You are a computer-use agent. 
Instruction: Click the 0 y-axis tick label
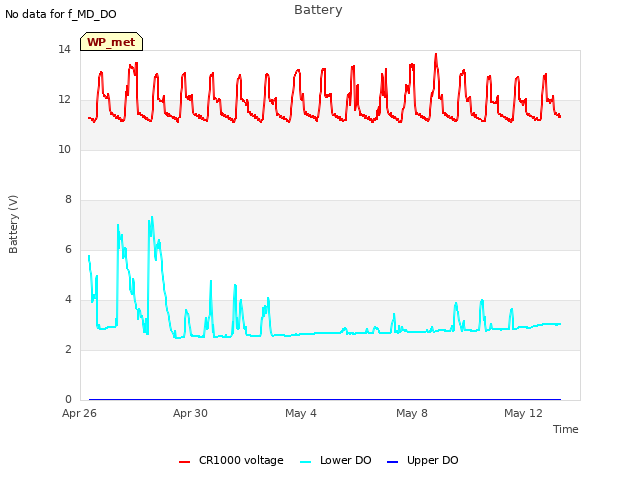click(68, 399)
